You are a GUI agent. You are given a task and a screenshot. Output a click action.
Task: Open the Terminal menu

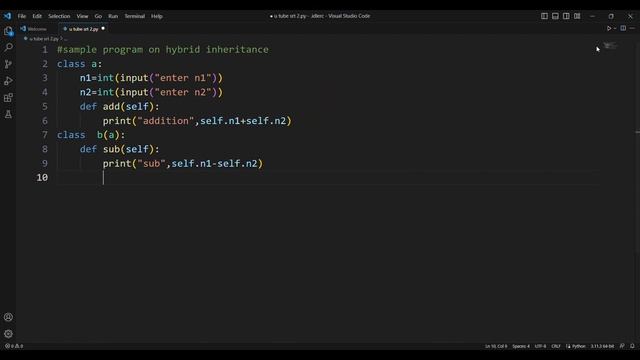135,16
